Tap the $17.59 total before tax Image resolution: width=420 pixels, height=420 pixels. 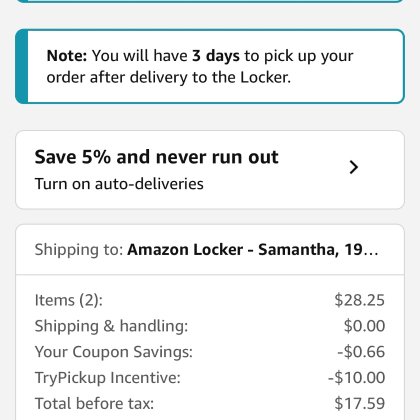point(360,404)
